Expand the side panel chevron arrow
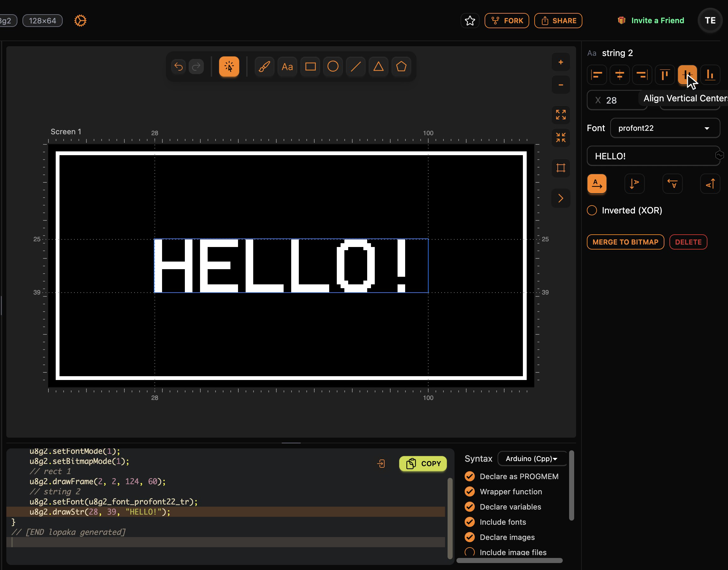Image resolution: width=728 pixels, height=570 pixels. (561, 198)
